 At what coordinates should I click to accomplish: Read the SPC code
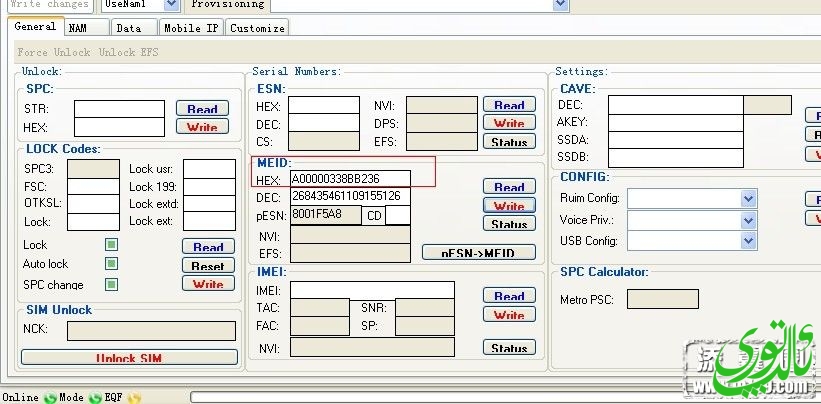[202, 108]
